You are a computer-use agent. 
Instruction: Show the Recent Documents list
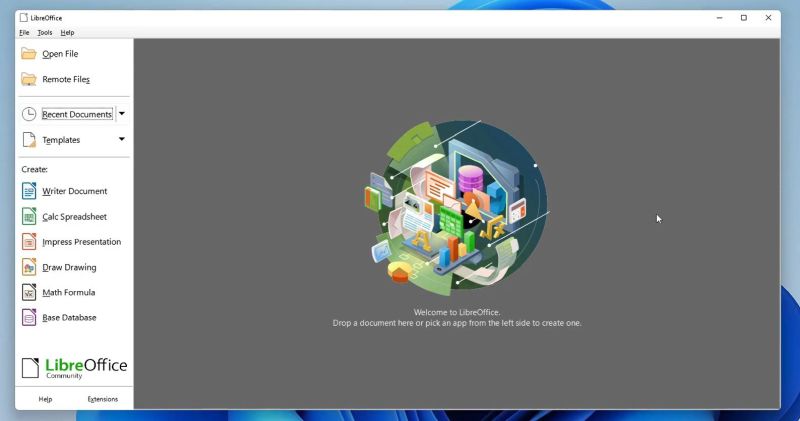(x=77, y=114)
